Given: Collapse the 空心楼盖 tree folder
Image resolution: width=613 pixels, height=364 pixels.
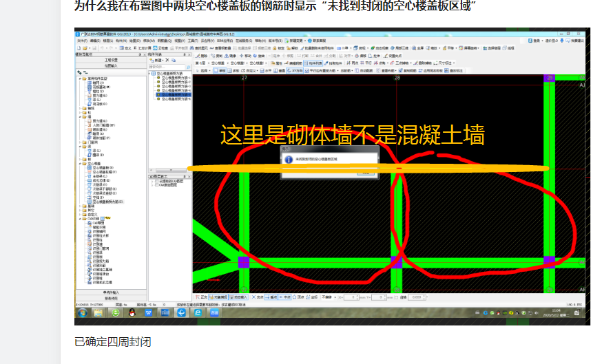Looking at the screenshot, I should click(80, 164).
